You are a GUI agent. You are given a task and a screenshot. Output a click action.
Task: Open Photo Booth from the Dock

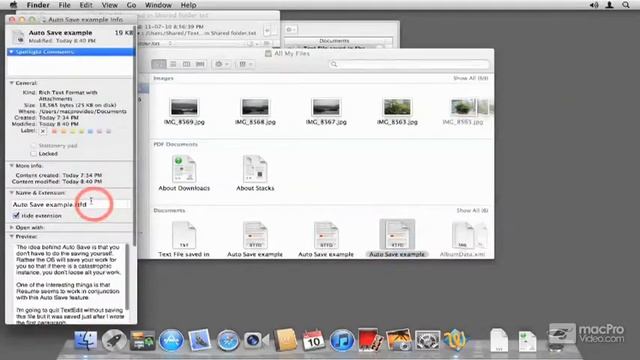click(x=370, y=340)
